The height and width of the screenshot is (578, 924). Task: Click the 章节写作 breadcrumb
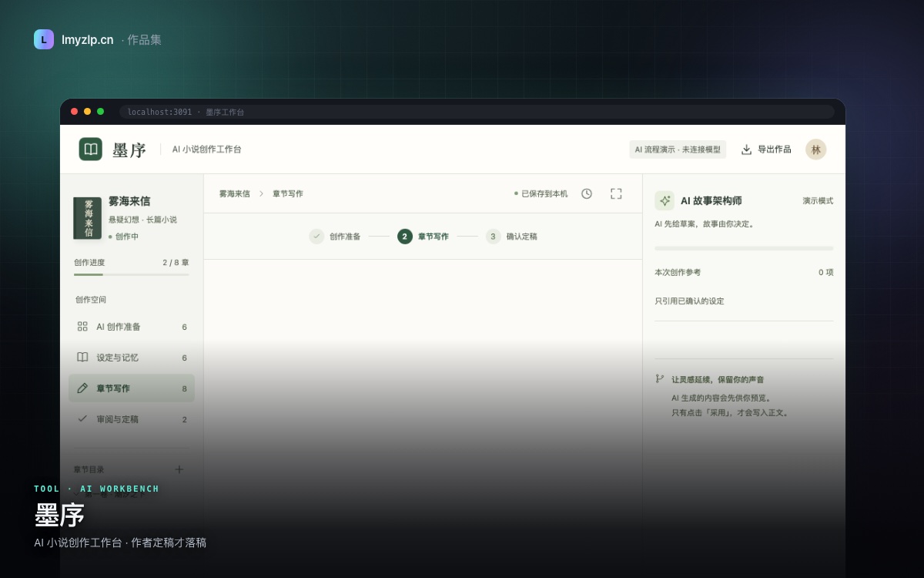point(288,194)
